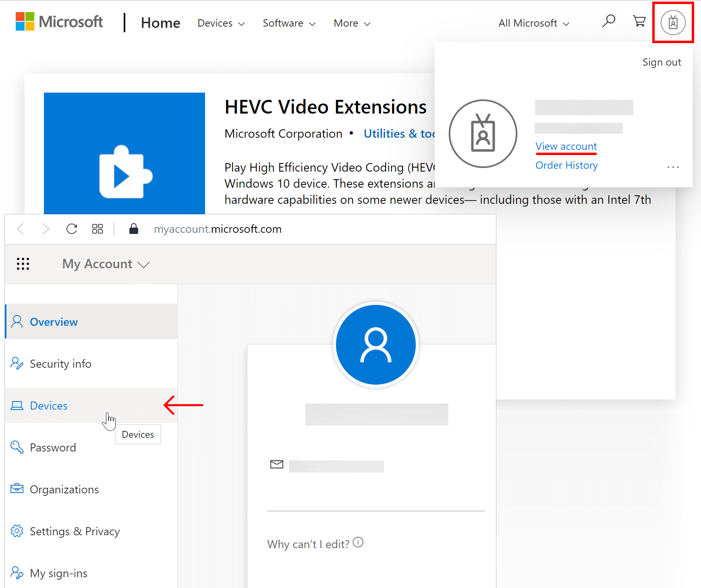
Task: Open the app launcher waffle icon
Action: click(23, 264)
